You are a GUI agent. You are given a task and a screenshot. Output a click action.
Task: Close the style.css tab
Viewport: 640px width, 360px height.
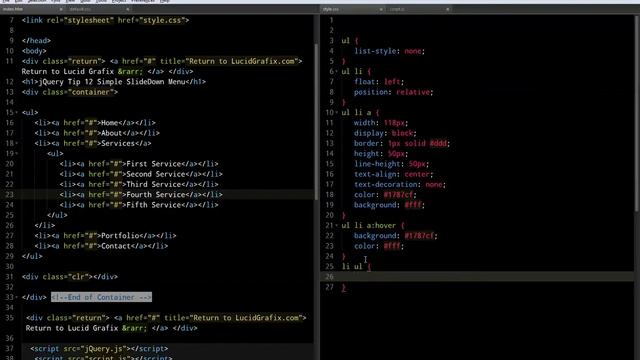coord(381,9)
